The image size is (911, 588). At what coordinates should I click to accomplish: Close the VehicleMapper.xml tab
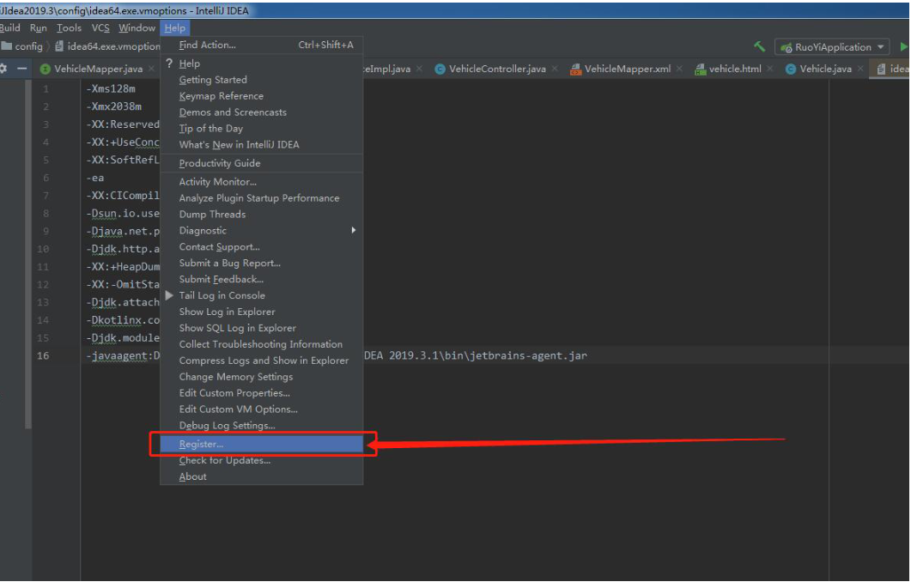[x=679, y=69]
